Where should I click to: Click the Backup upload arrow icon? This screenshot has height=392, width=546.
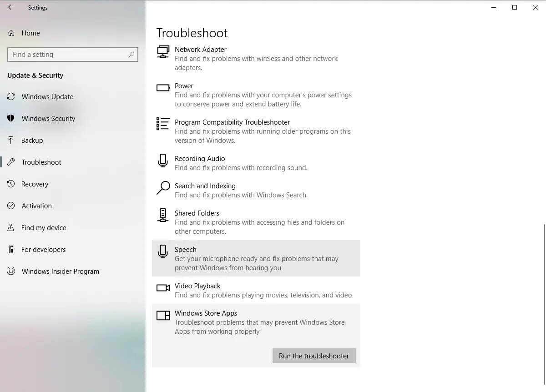pos(11,140)
